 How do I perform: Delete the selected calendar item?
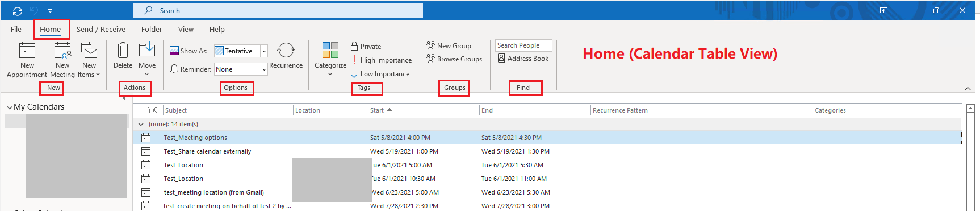point(123,56)
